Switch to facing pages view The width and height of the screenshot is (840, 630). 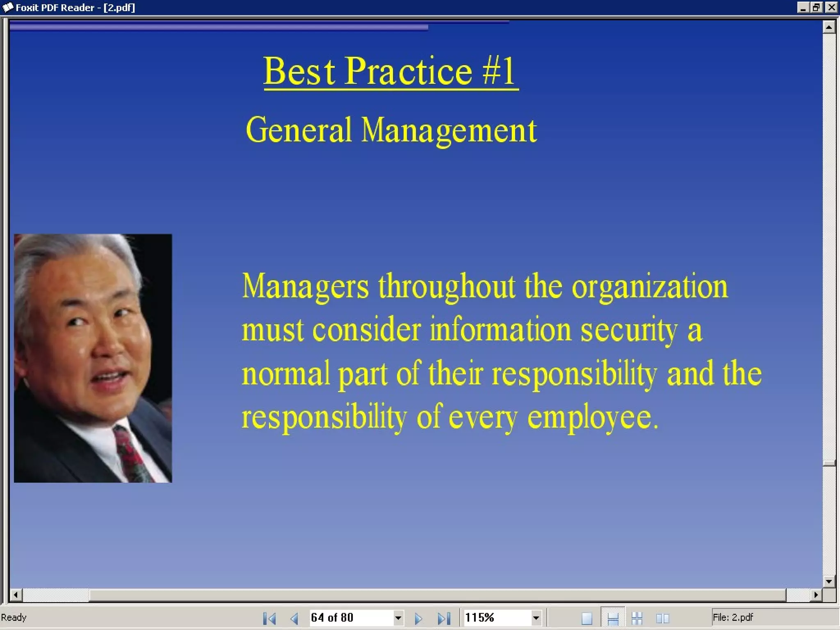point(662,618)
